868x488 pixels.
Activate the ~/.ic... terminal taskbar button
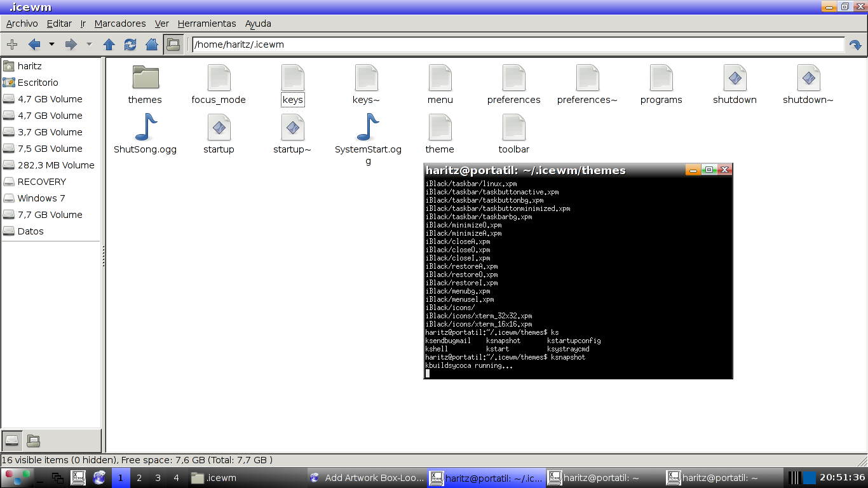pos(486,478)
